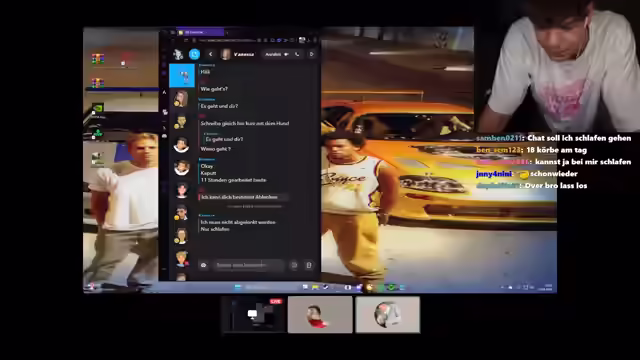Click the jnny4nini username in stream chat
Viewport: 640px width, 360px height.
494,174
